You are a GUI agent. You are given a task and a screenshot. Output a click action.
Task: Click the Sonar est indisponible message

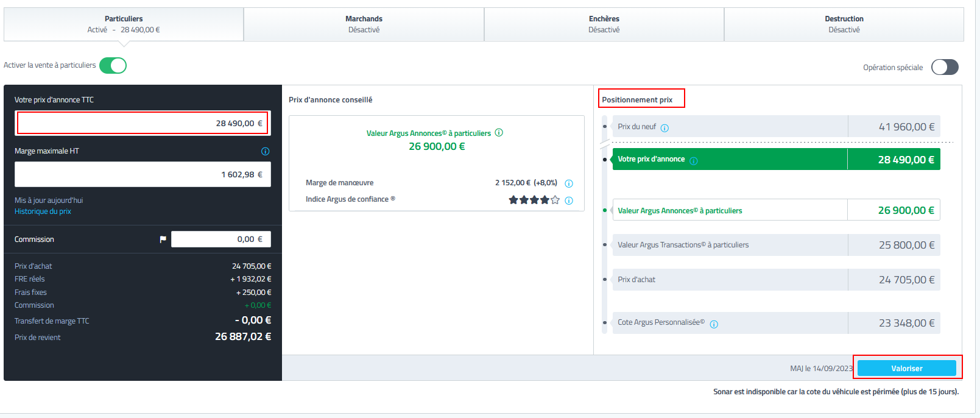836,392
